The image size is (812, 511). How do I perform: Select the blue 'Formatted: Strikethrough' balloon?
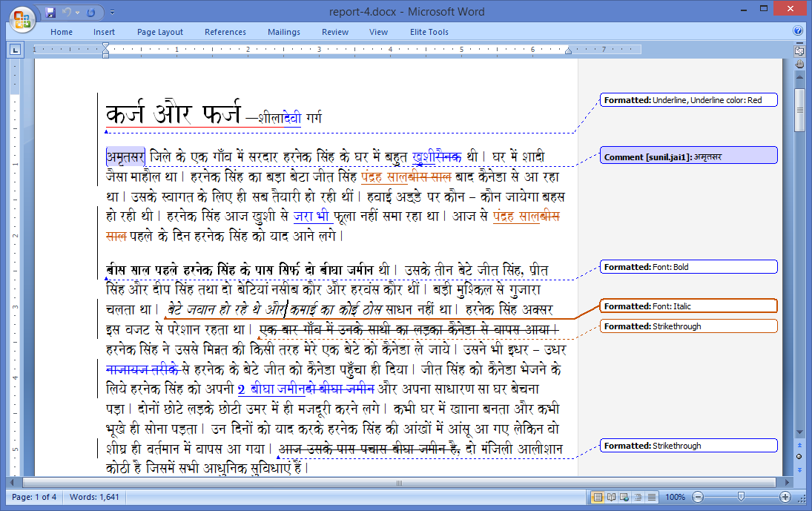(689, 445)
